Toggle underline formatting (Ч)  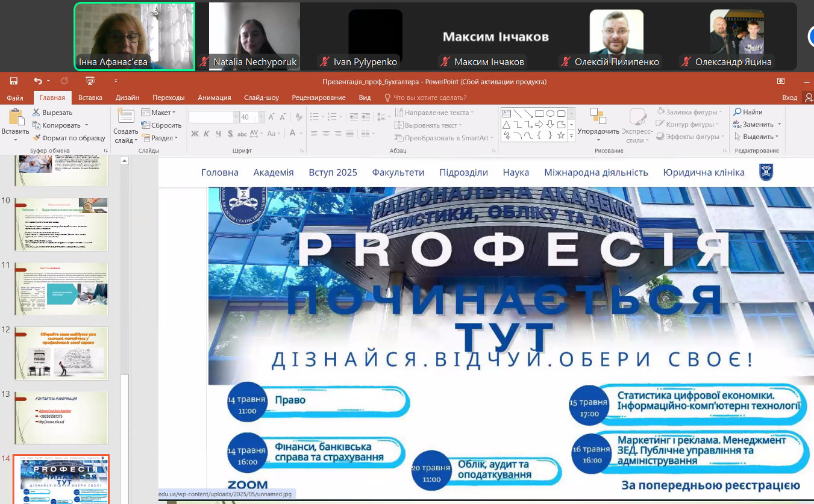(x=218, y=134)
